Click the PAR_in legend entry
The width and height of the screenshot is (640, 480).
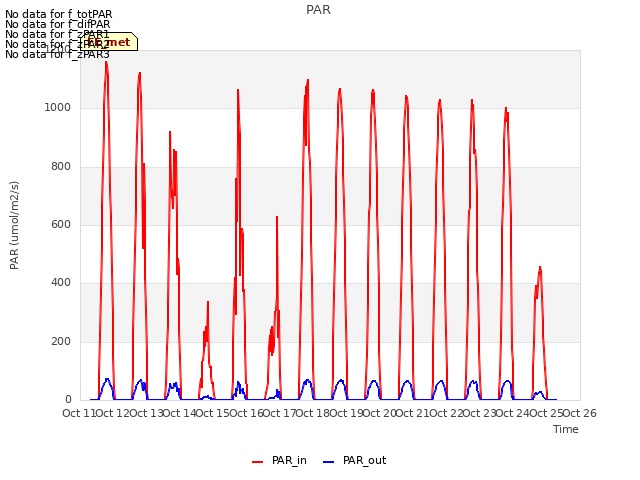pos(279,460)
